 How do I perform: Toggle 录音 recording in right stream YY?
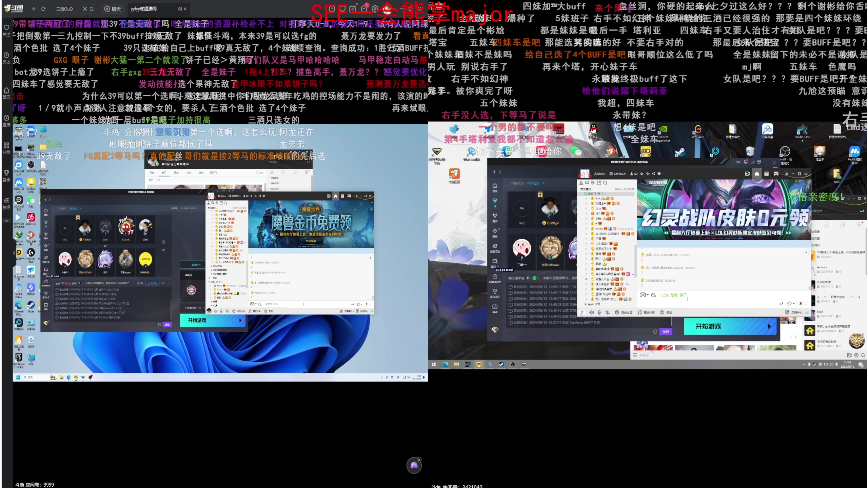click(x=666, y=312)
